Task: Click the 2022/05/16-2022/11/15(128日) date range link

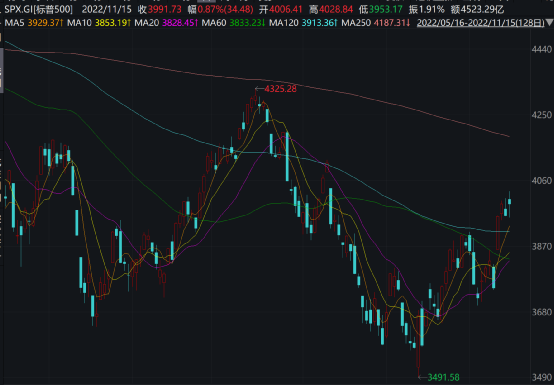Action: [481, 23]
